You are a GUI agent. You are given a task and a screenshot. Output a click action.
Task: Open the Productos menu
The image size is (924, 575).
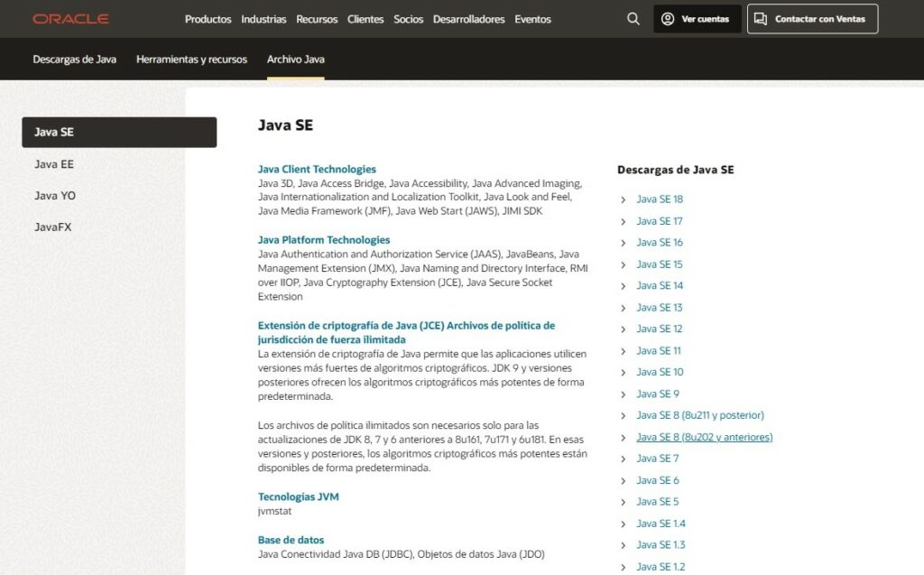coord(208,20)
